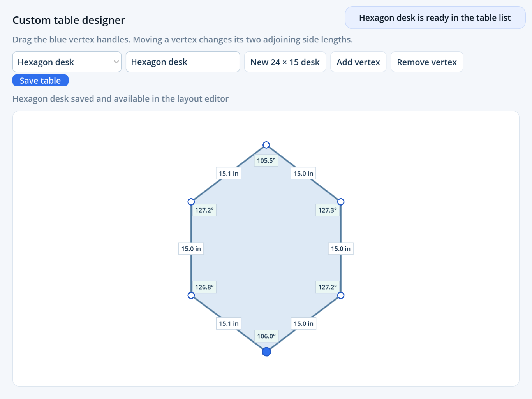Click the lower-right 15.0 in side label

click(303, 323)
